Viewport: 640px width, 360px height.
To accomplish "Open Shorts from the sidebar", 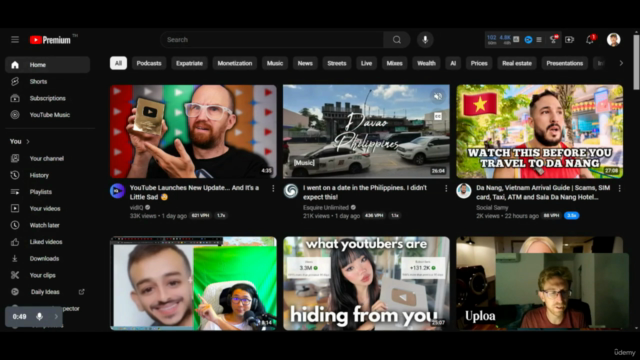I will pyautogui.click(x=48, y=82).
